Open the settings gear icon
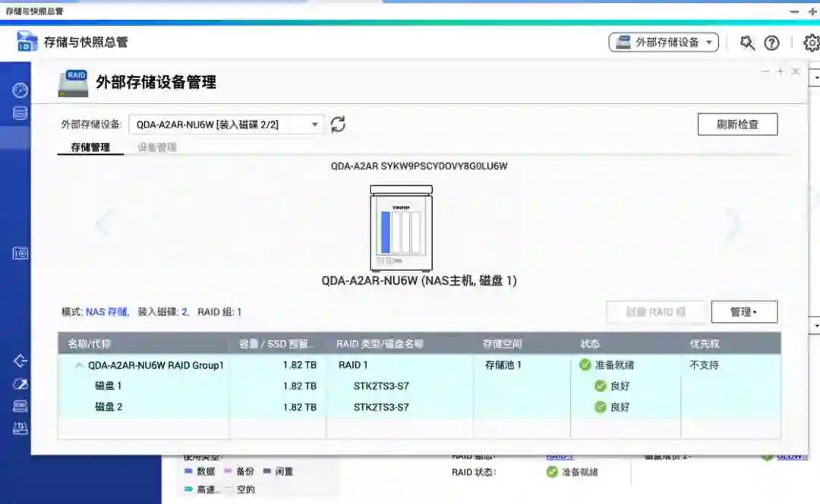The width and height of the screenshot is (820, 504). point(812,43)
